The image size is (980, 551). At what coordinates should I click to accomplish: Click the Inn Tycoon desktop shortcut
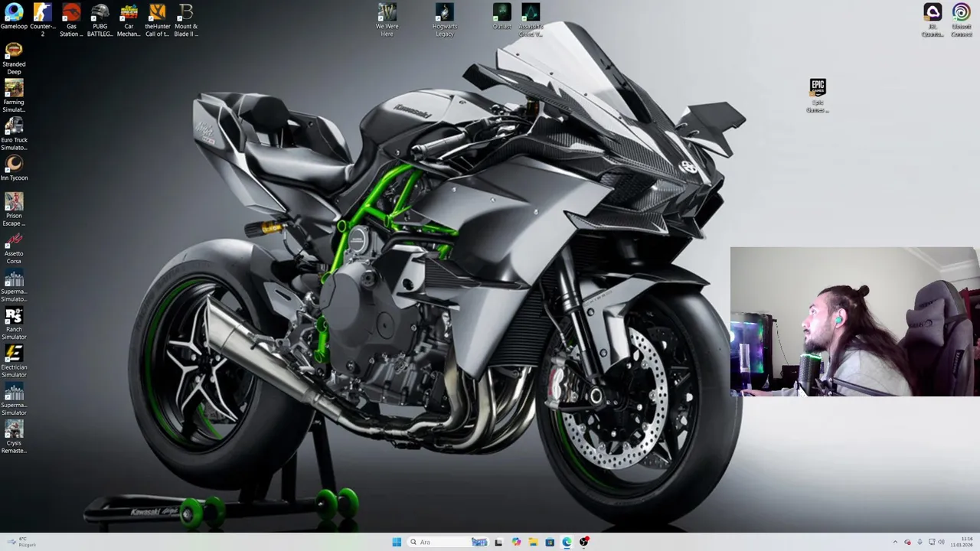tap(14, 168)
